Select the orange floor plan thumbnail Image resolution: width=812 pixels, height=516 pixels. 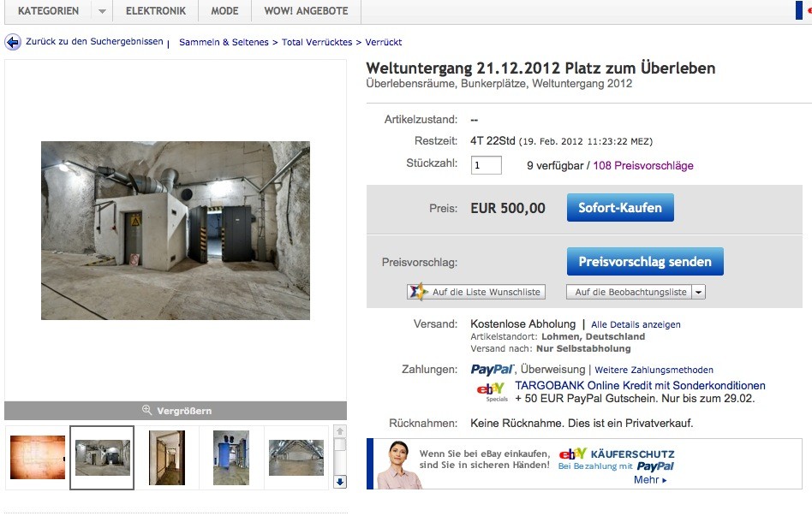pos(38,458)
